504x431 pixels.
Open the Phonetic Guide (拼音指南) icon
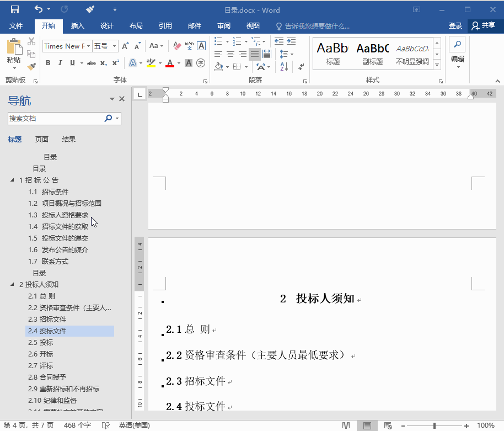[189, 46]
